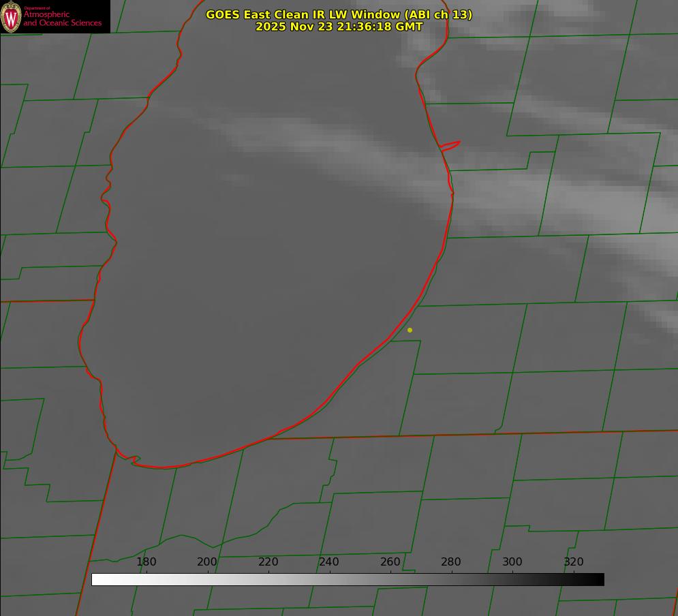This screenshot has height=616, width=678.
Task: Click the yellow dot location marker
Action: click(x=410, y=330)
